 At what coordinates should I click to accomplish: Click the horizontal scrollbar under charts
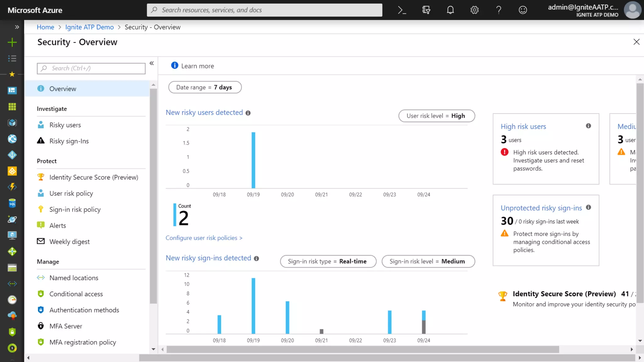click(x=363, y=349)
